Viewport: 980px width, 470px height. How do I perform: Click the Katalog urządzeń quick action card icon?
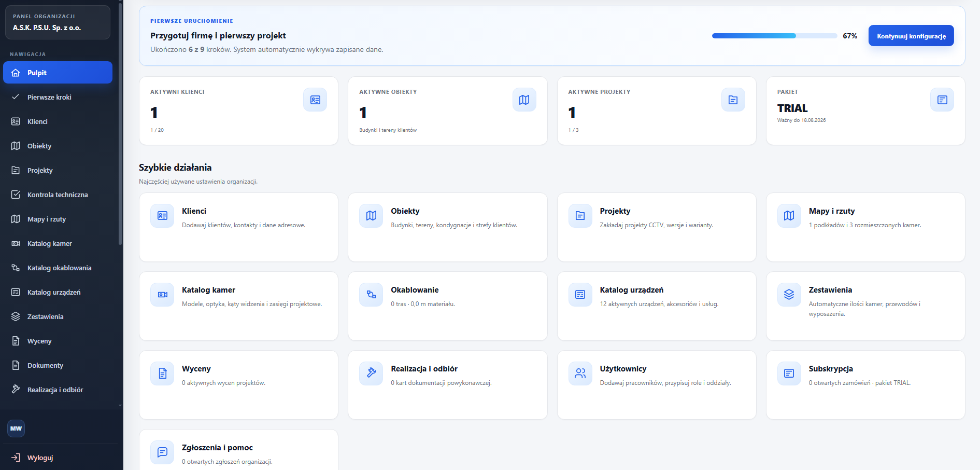[x=580, y=295]
